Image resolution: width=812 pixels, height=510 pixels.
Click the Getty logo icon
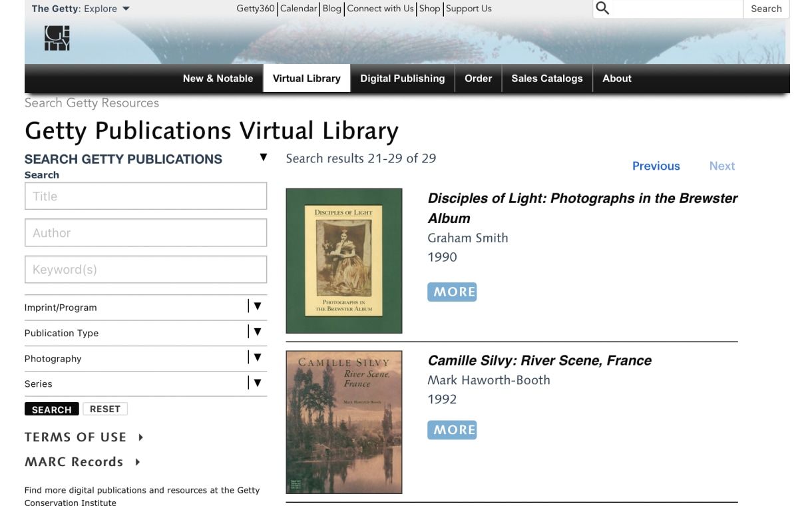tap(57, 38)
